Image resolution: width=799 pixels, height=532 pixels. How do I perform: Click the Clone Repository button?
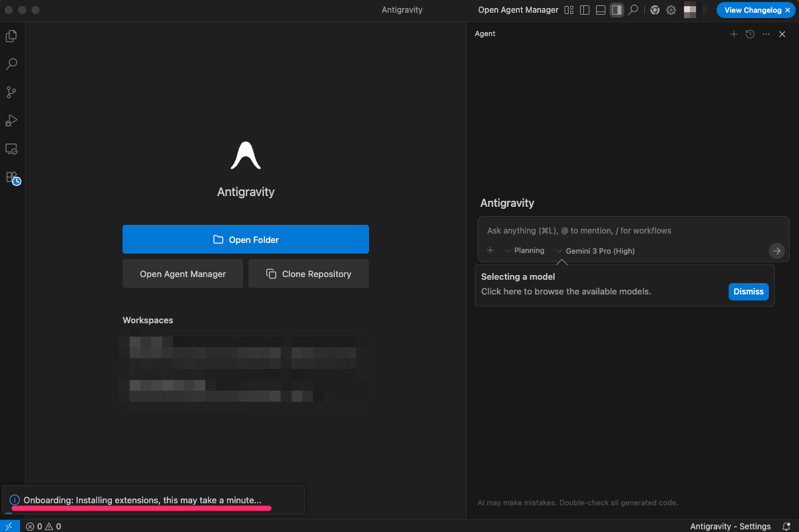click(309, 274)
